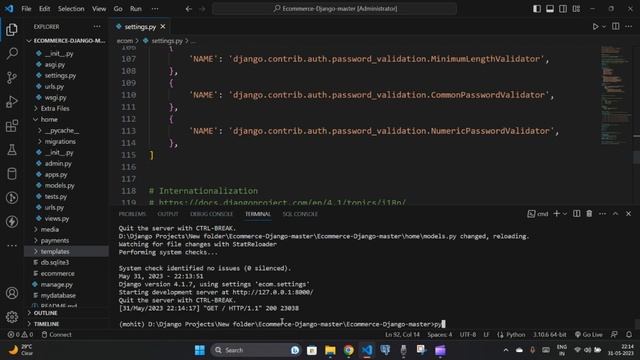The height and width of the screenshot is (360, 640).
Task: Open the Edit menu
Action: (x=44, y=9)
